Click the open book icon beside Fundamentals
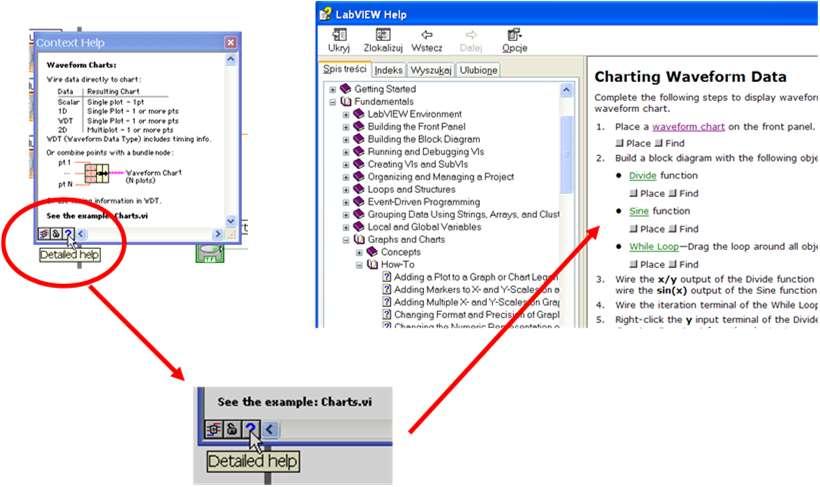 pos(346,101)
